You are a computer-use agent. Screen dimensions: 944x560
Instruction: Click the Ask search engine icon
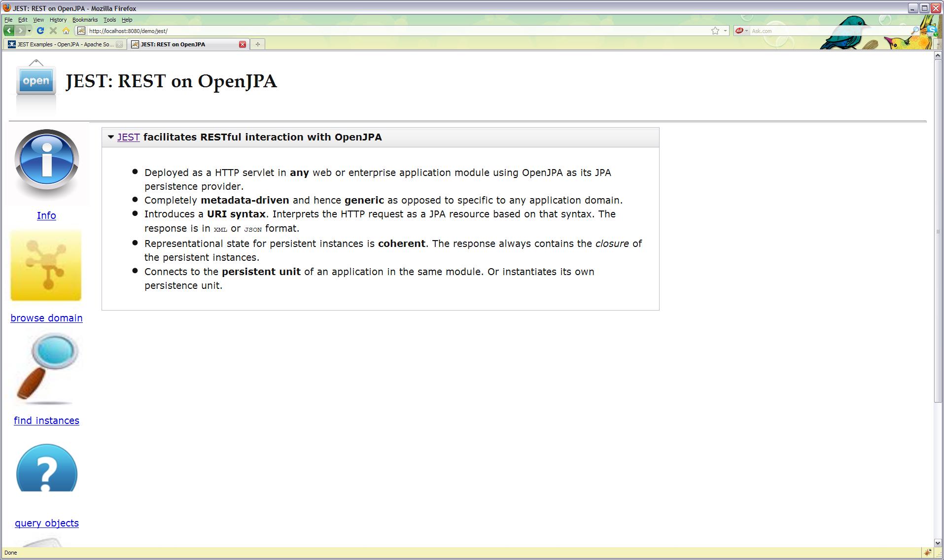[739, 31]
